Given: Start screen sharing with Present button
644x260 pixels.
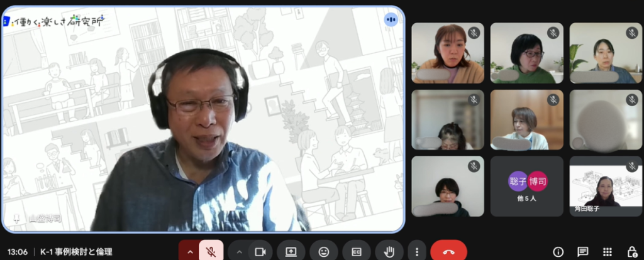Looking at the screenshot, I should click(291, 251).
